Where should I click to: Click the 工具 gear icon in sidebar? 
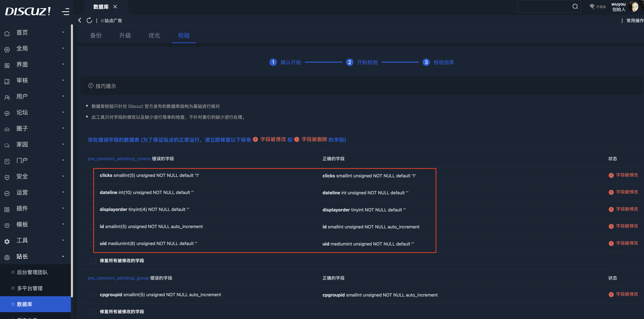tap(7, 241)
